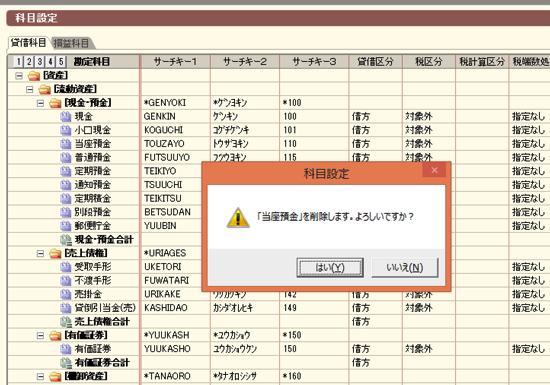Select the *GENYOKI search key cell

(x=175, y=103)
